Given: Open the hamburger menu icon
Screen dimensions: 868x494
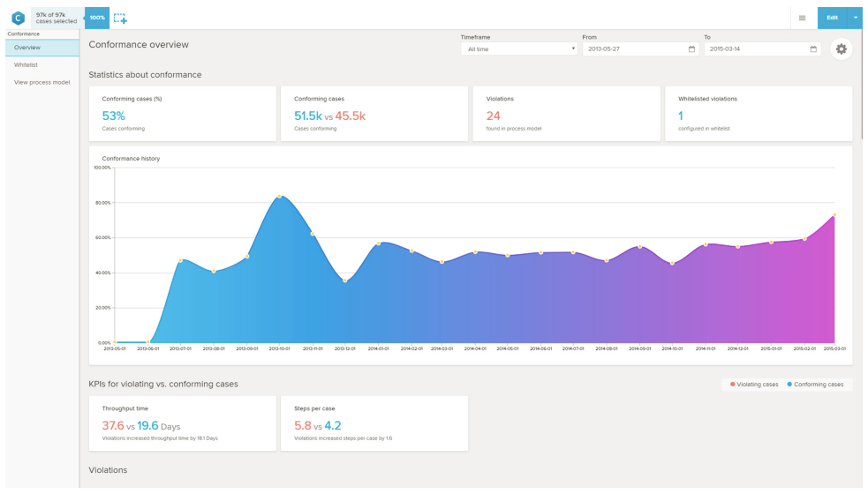Looking at the screenshot, I should click(802, 18).
